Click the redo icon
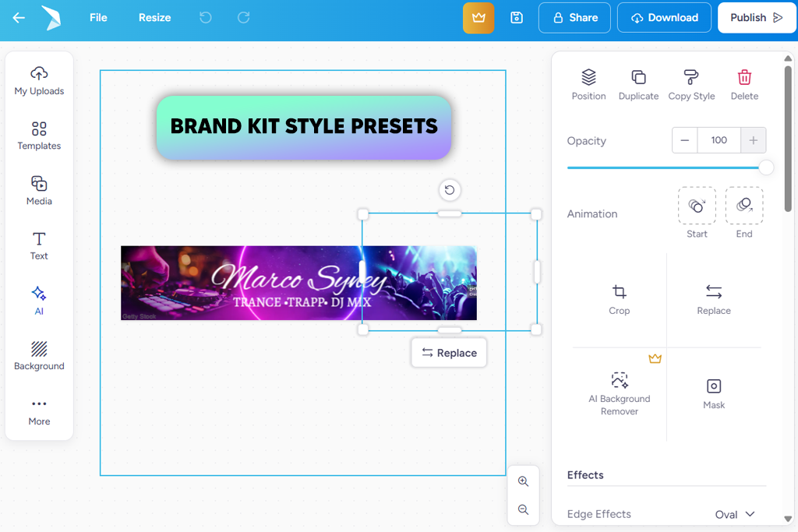The image size is (798, 532). point(244,18)
